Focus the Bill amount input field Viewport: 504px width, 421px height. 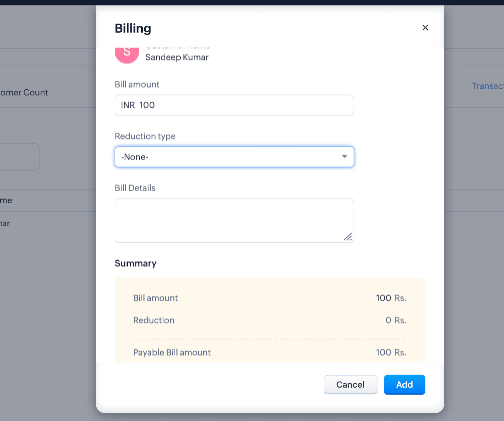pos(245,105)
